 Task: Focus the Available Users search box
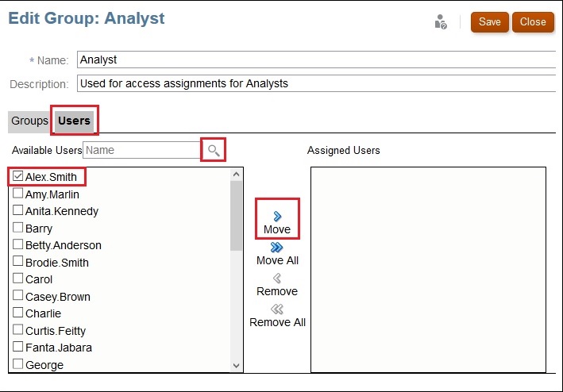click(x=142, y=150)
